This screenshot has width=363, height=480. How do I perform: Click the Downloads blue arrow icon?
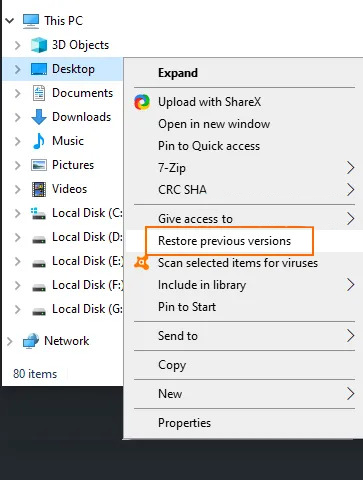(39, 117)
